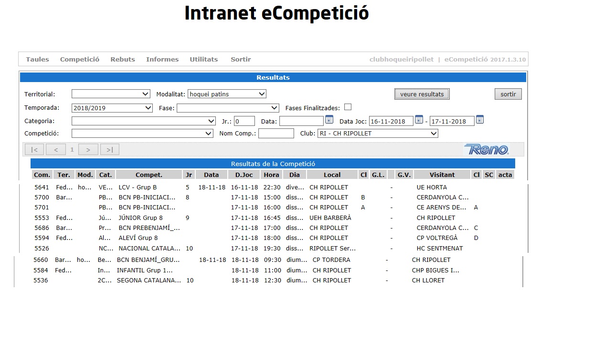Click the SC column header
Image resolution: width=604 pixels, height=364 pixels.
pyautogui.click(x=489, y=175)
